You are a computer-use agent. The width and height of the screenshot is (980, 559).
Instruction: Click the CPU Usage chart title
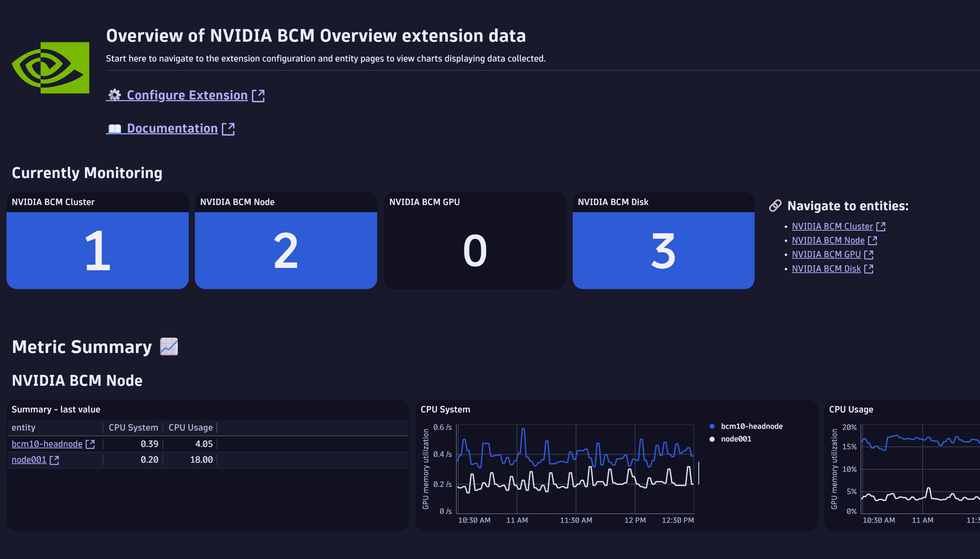click(851, 409)
